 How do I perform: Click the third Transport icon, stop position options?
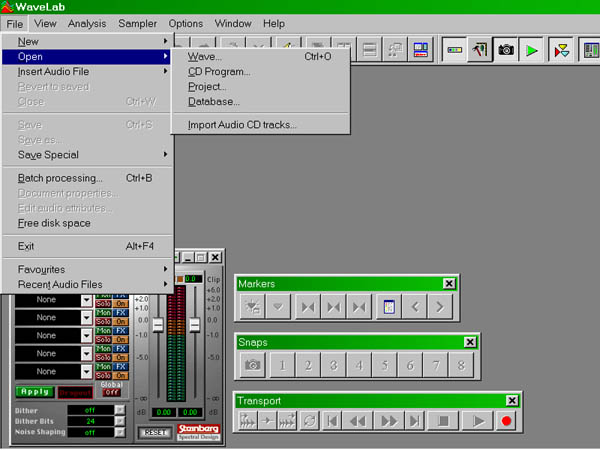tap(287, 421)
